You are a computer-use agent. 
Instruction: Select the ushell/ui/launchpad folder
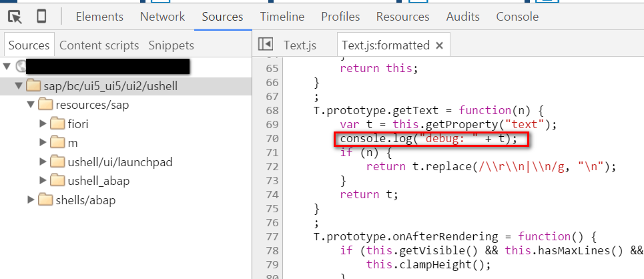[120, 162]
